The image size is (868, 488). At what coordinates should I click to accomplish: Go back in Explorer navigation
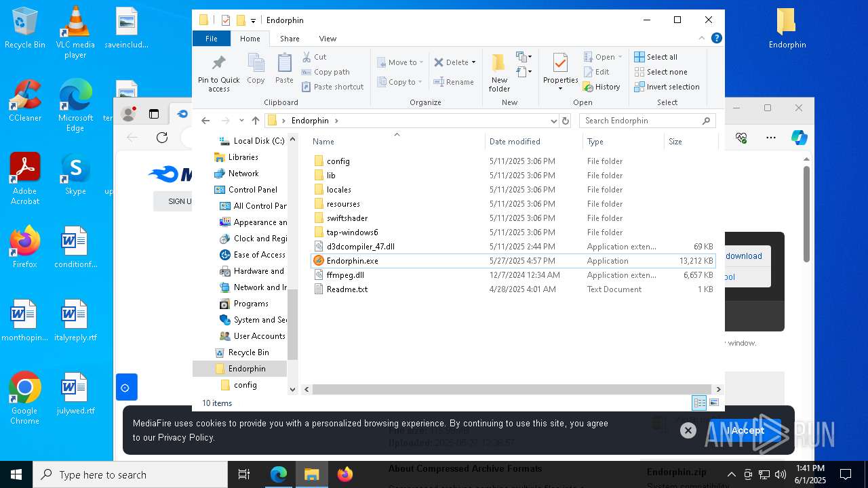pos(205,121)
